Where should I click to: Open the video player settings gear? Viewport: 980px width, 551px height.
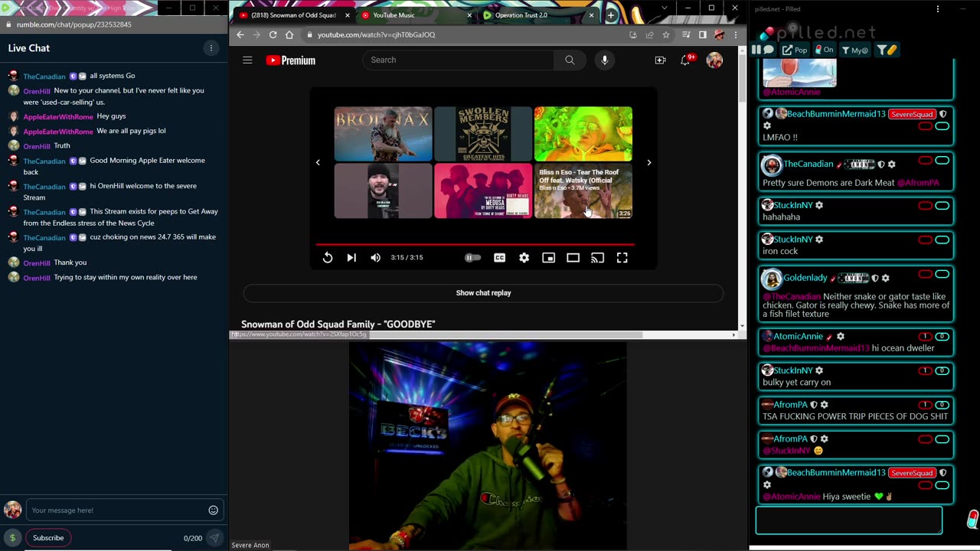click(x=524, y=258)
